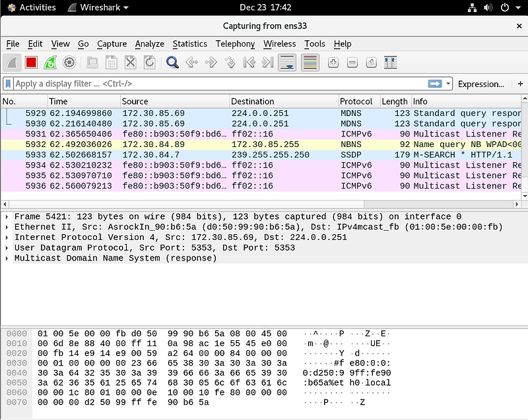Open the Analyze menu
This screenshot has height=420, width=528.
tap(150, 44)
